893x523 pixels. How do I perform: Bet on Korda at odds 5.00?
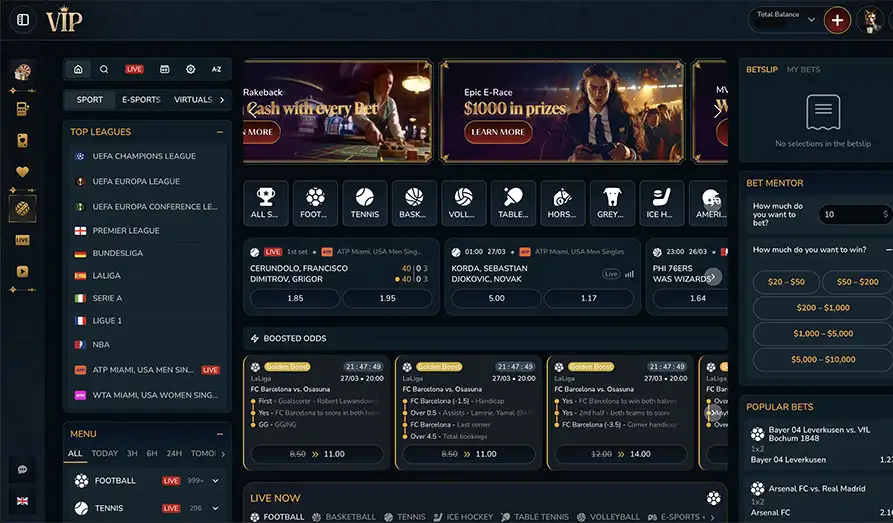(x=497, y=299)
